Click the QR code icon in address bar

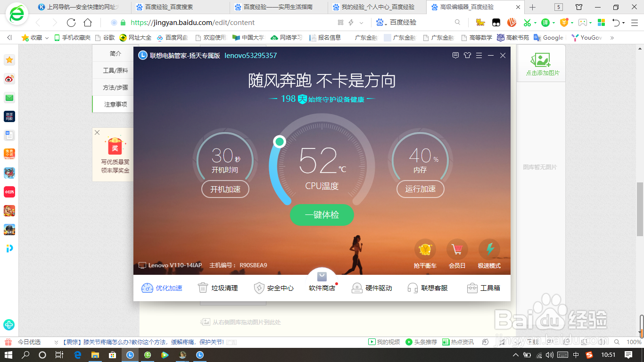pyautogui.click(x=341, y=23)
